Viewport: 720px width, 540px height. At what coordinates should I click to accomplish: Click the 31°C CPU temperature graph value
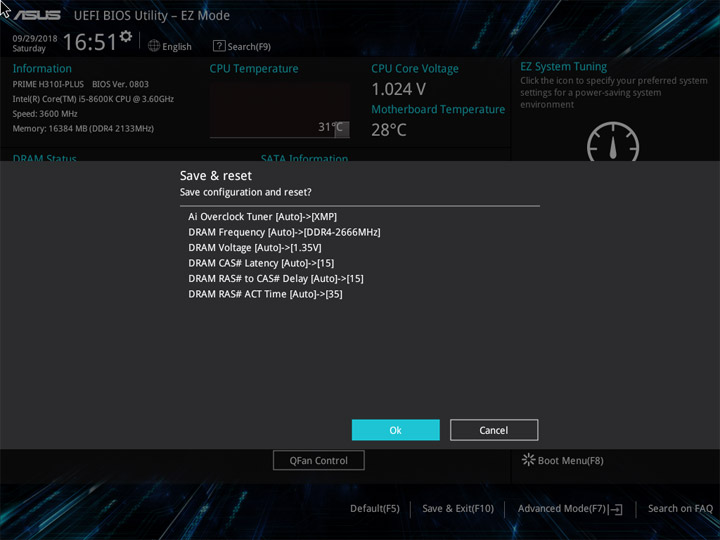point(331,127)
